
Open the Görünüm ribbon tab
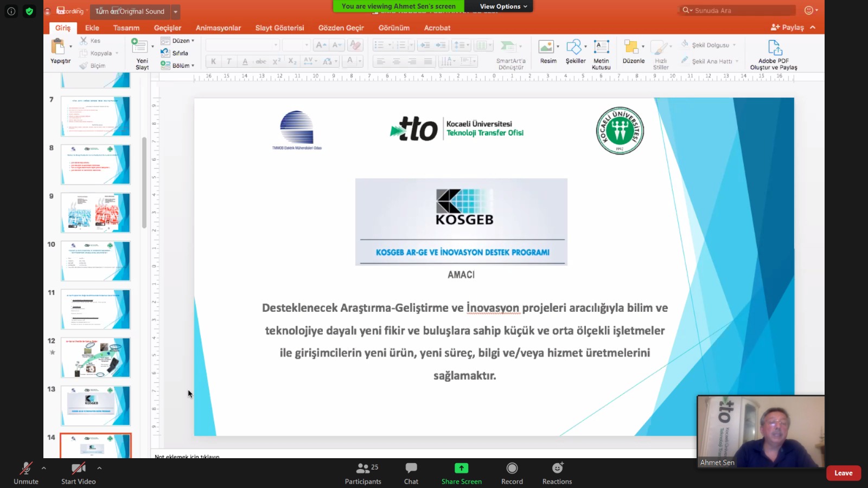tap(394, 28)
